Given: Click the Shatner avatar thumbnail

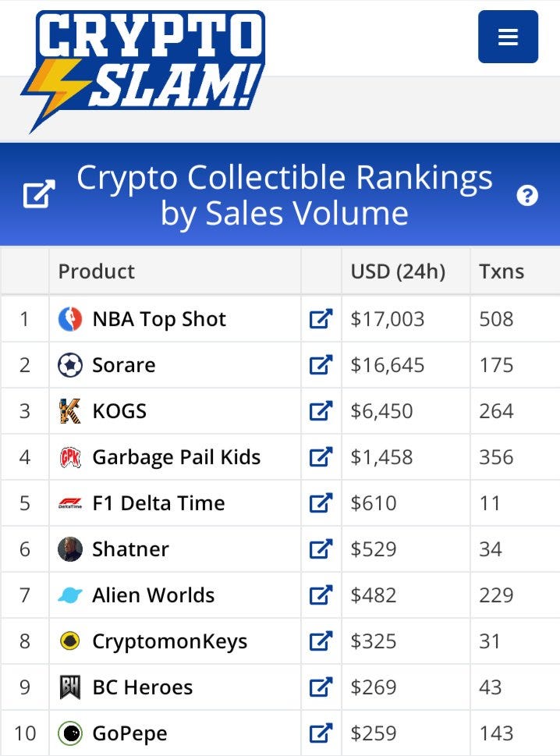Looking at the screenshot, I should (70, 549).
